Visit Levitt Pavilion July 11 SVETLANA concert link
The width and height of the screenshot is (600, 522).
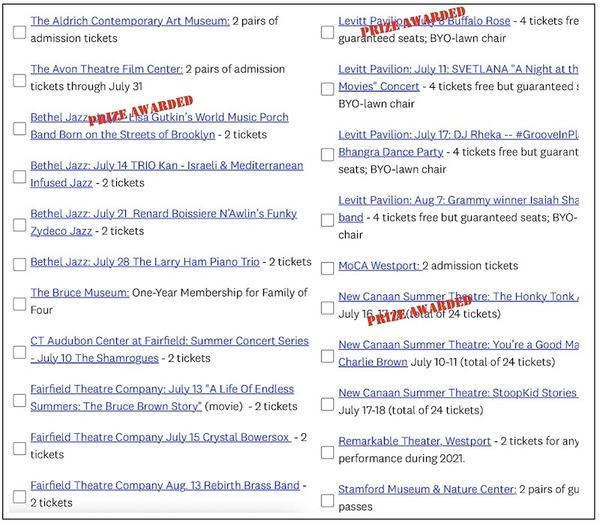click(458, 78)
